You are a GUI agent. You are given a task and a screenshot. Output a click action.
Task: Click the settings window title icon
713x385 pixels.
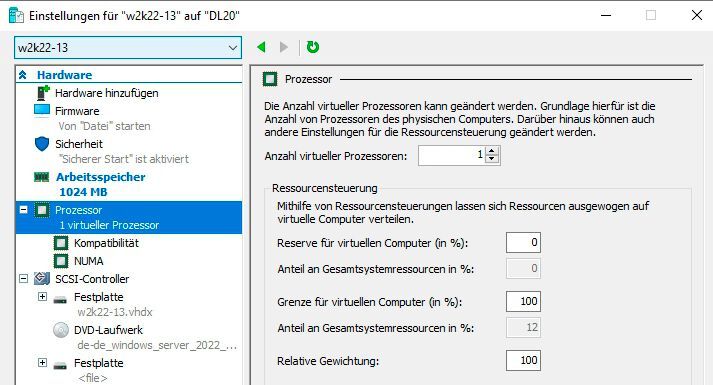[x=16, y=15]
